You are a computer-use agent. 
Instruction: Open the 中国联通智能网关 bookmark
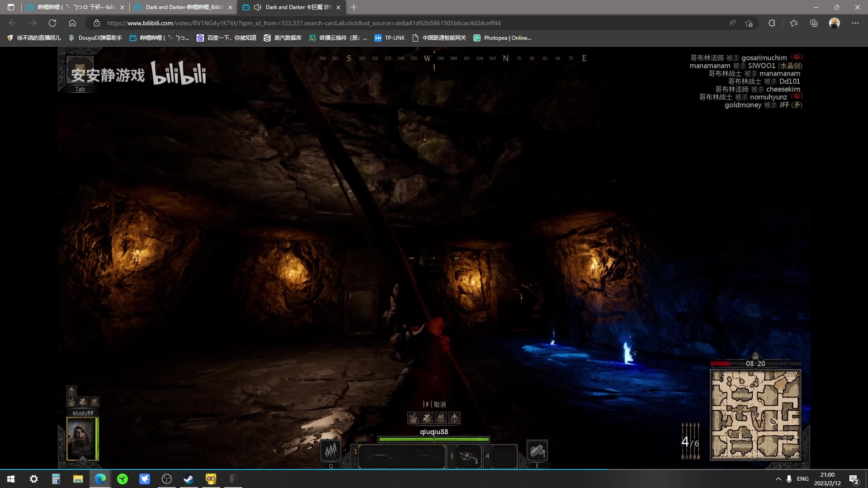tap(439, 38)
